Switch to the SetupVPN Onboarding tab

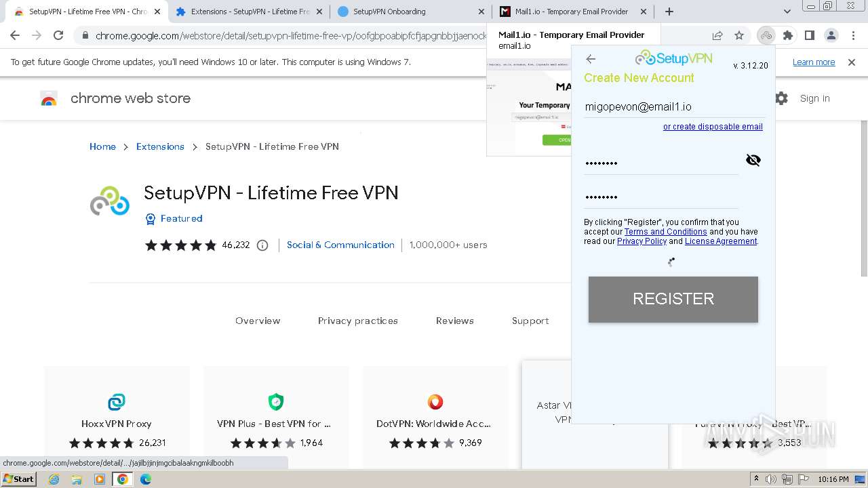[x=410, y=12]
